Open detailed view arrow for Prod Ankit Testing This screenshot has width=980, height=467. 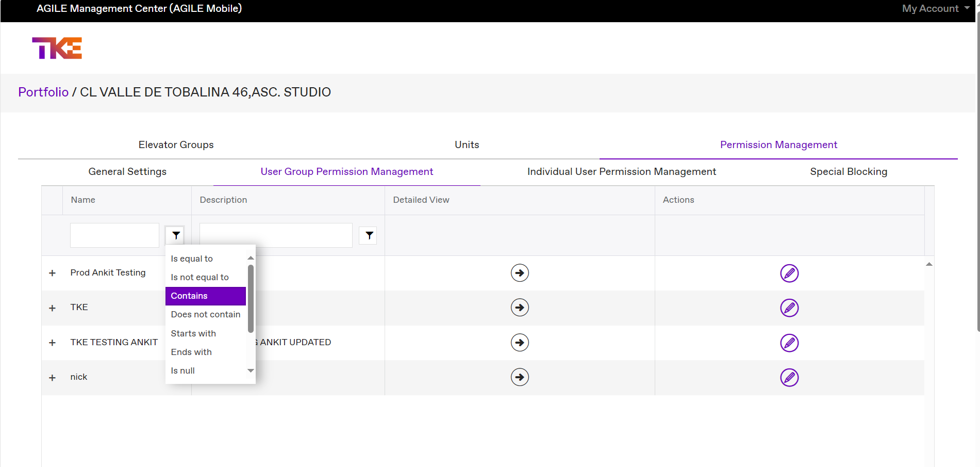[520, 273]
